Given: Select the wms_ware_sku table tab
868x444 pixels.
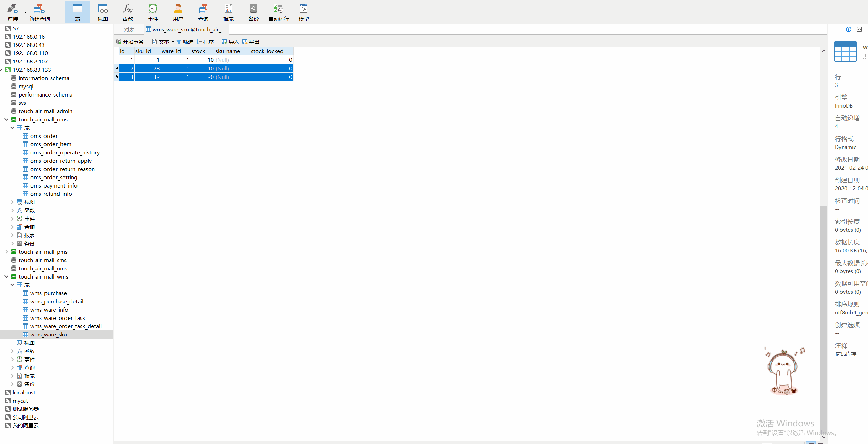Looking at the screenshot, I should point(186,30).
